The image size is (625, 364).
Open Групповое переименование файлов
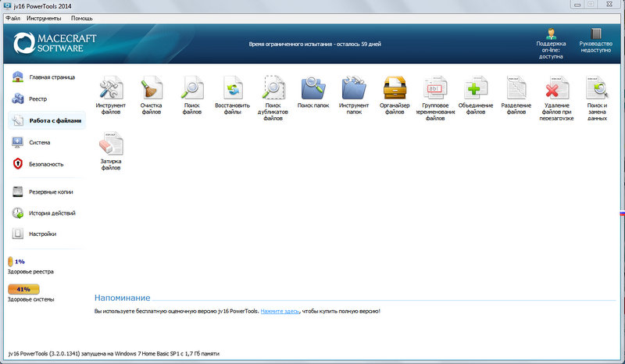coord(435,98)
